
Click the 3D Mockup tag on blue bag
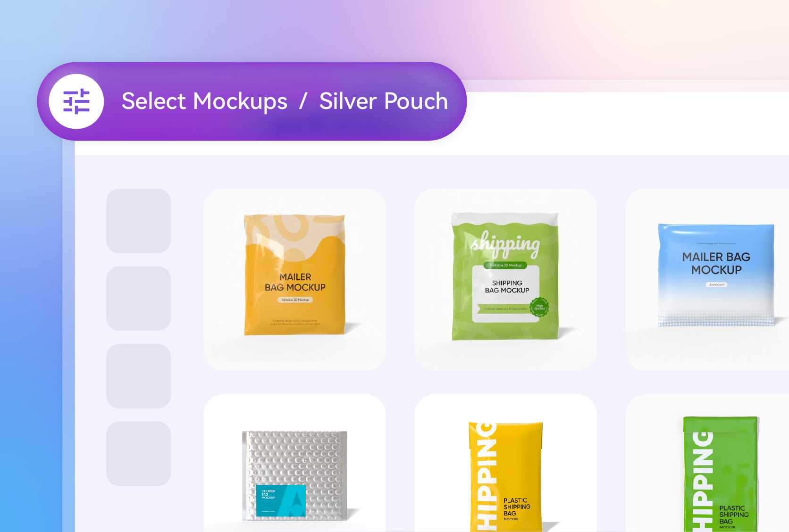[x=716, y=285]
